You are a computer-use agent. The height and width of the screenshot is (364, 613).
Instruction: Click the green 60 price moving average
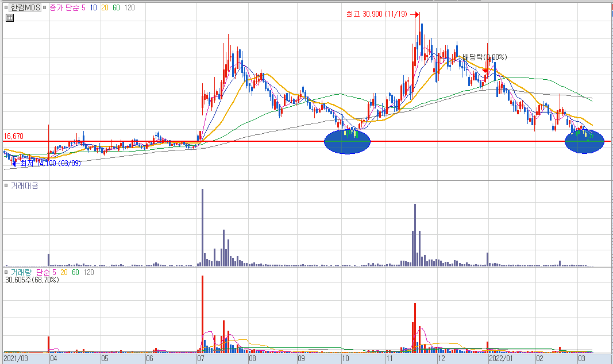click(x=116, y=7)
